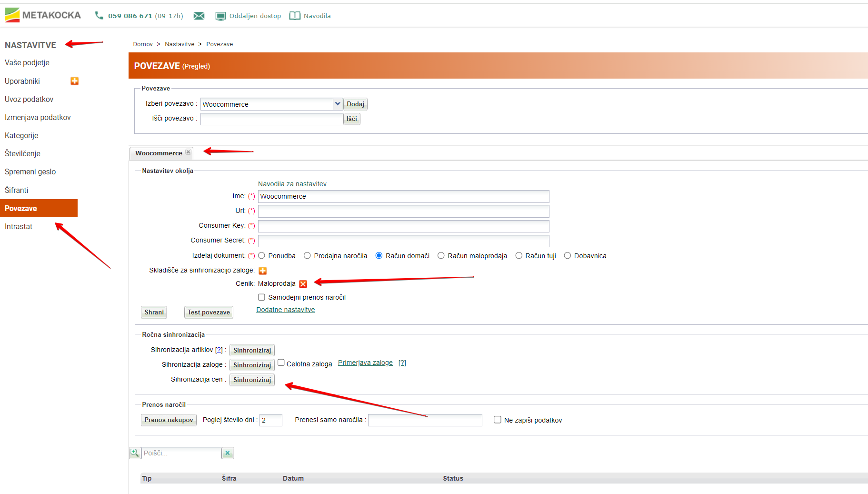This screenshot has height=494, width=868.
Task: Click the email envelope icon in header
Action: coord(199,16)
